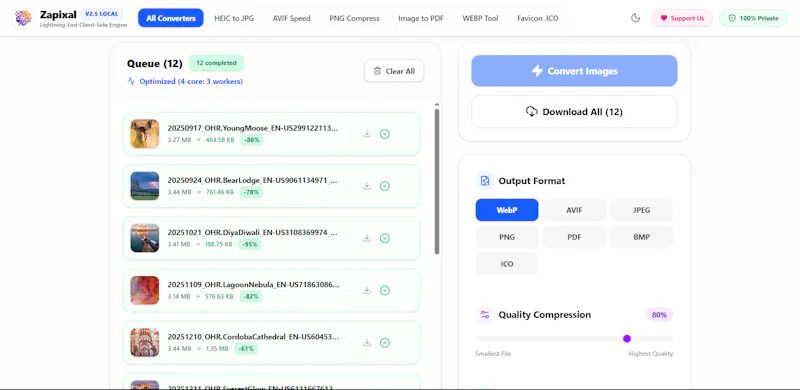The height and width of the screenshot is (390, 800).
Task: Click the Support Us button
Action: (682, 18)
